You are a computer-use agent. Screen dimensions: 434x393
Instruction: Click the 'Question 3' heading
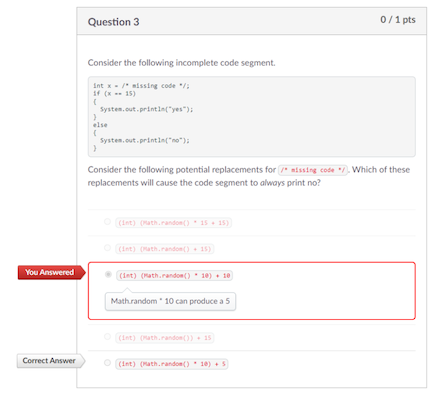114,22
